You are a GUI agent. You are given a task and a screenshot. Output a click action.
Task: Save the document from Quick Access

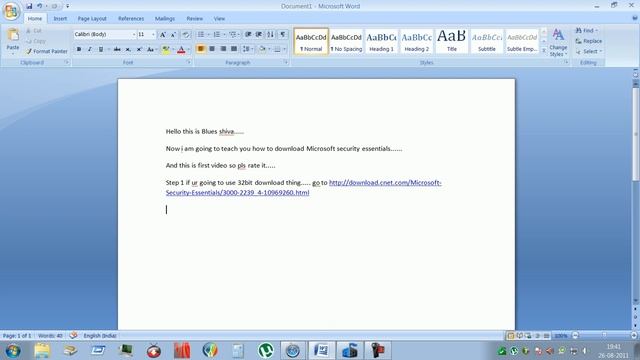pos(29,6)
